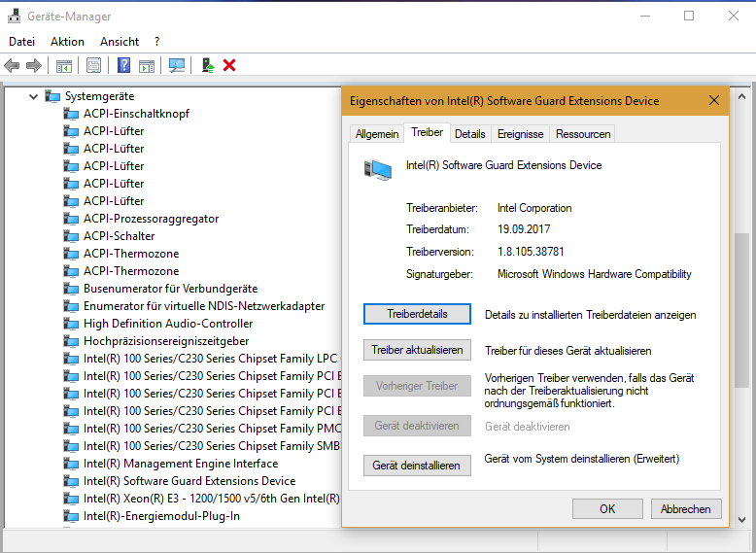Scan for hardware changes icon
The image size is (756, 553).
pos(177,65)
